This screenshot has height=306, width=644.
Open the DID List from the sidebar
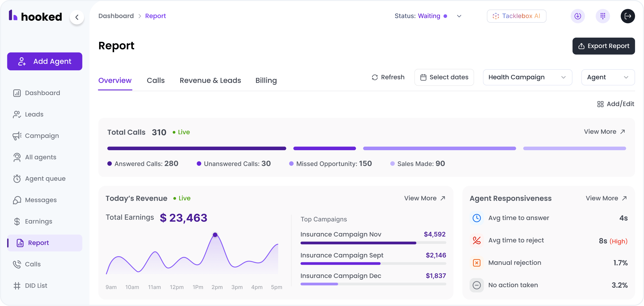(36, 285)
